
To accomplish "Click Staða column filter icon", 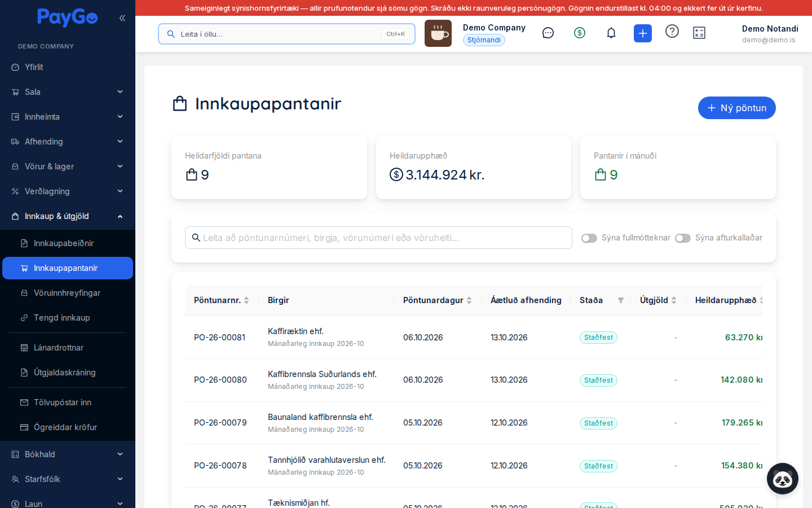I will point(621,300).
